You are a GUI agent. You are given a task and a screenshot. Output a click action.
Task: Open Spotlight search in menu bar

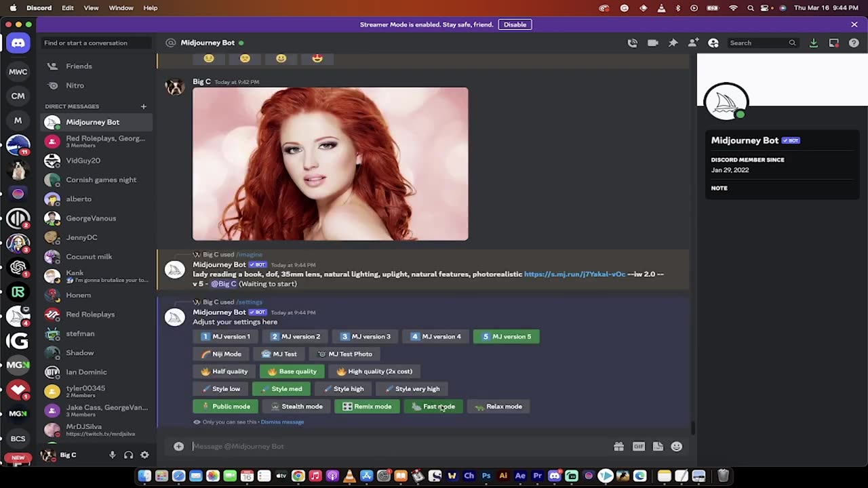(x=751, y=8)
